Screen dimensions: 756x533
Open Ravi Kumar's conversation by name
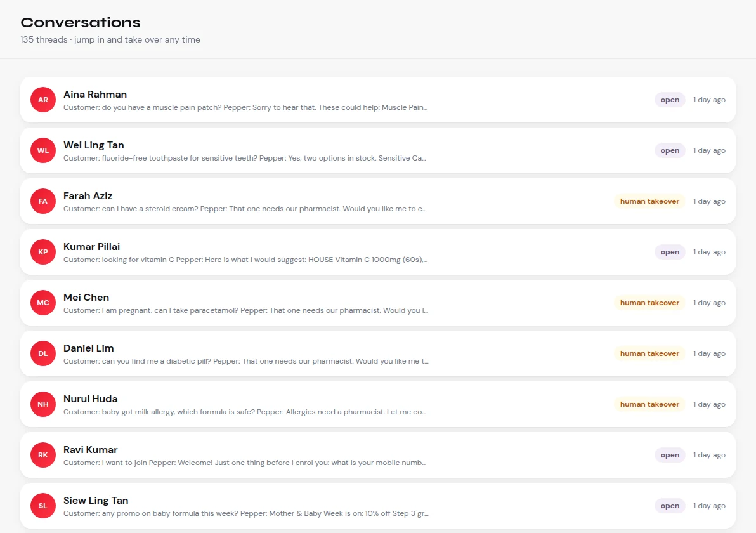click(x=91, y=449)
